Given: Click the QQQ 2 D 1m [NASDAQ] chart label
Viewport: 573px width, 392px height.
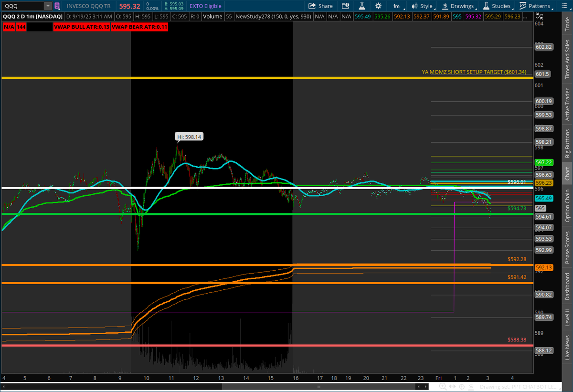Looking at the screenshot, I should [33, 16].
